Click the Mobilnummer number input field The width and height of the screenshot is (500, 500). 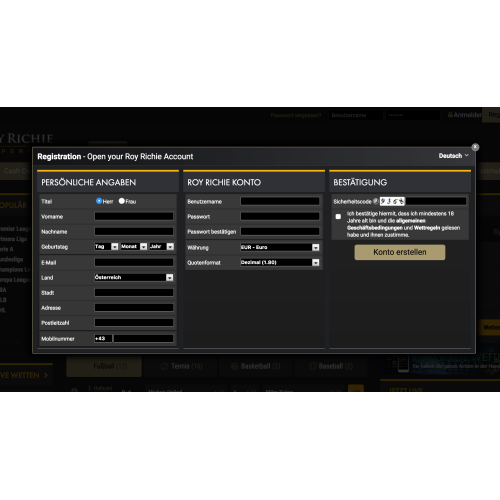(144, 339)
